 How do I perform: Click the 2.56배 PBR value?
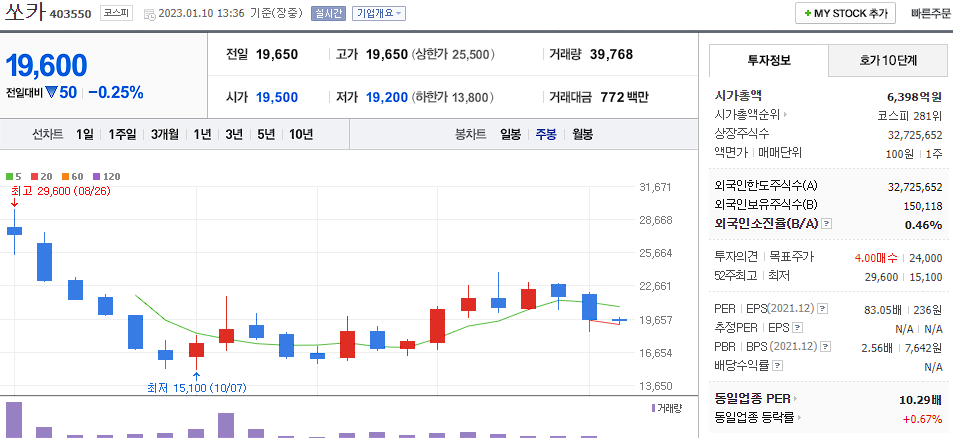[877, 347]
